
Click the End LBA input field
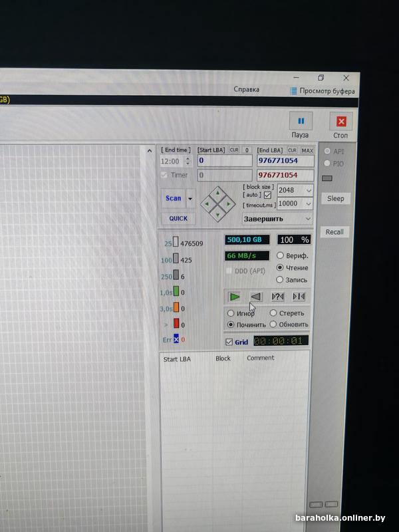pyautogui.click(x=285, y=160)
